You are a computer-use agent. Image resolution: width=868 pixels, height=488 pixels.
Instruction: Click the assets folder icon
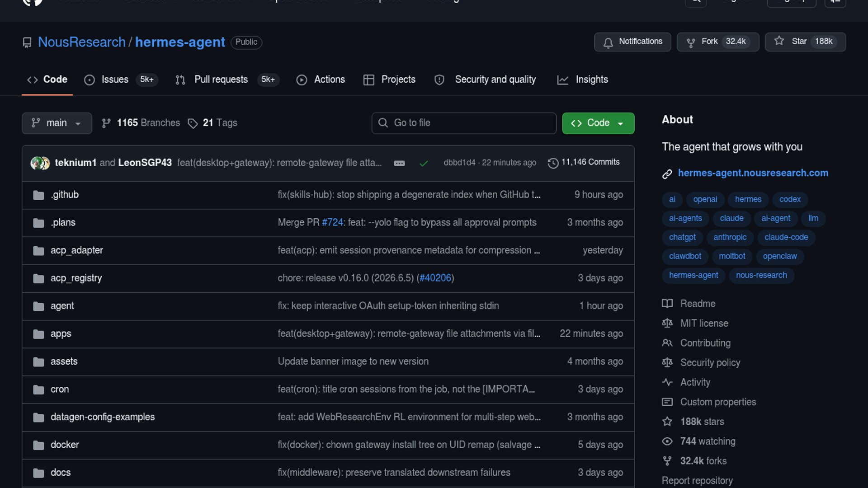point(38,362)
